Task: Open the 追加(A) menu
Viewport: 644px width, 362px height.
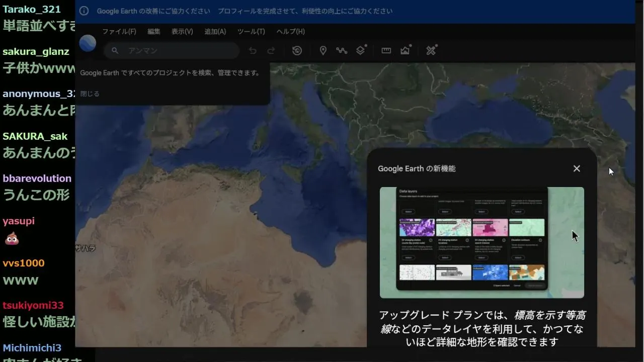Action: (215, 32)
